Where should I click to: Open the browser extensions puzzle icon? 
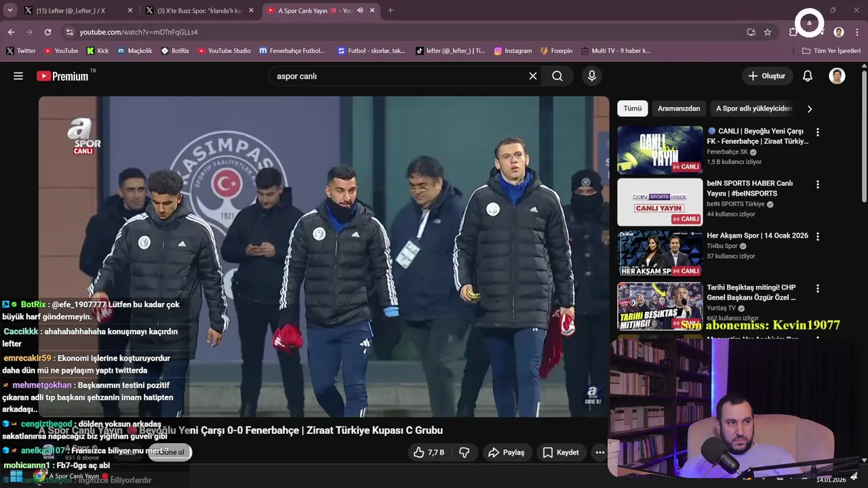(x=793, y=32)
